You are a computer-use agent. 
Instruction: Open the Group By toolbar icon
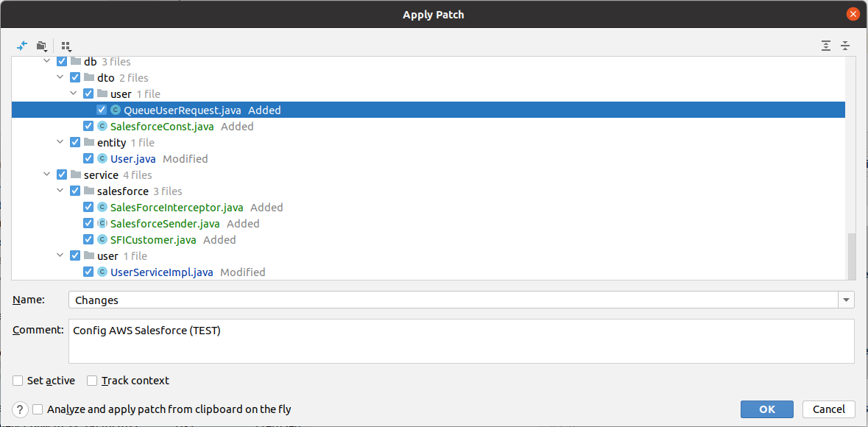coord(66,46)
